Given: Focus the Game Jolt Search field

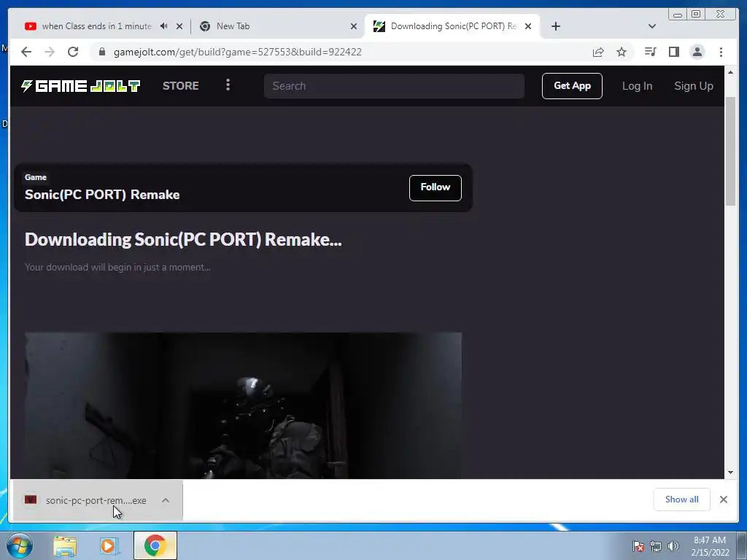Looking at the screenshot, I should pos(394,86).
